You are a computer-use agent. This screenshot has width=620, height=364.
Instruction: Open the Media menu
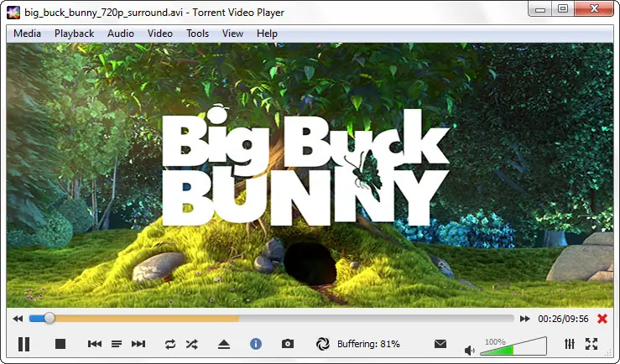click(27, 34)
